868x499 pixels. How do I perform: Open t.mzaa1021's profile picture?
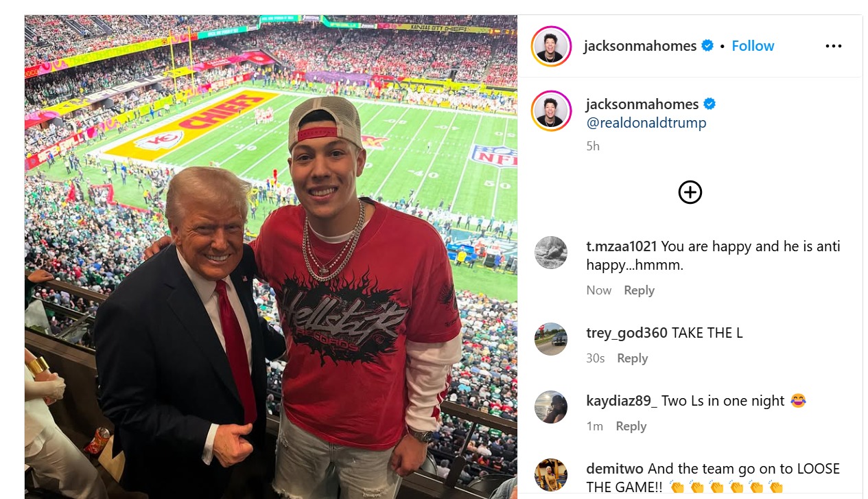[x=551, y=253]
